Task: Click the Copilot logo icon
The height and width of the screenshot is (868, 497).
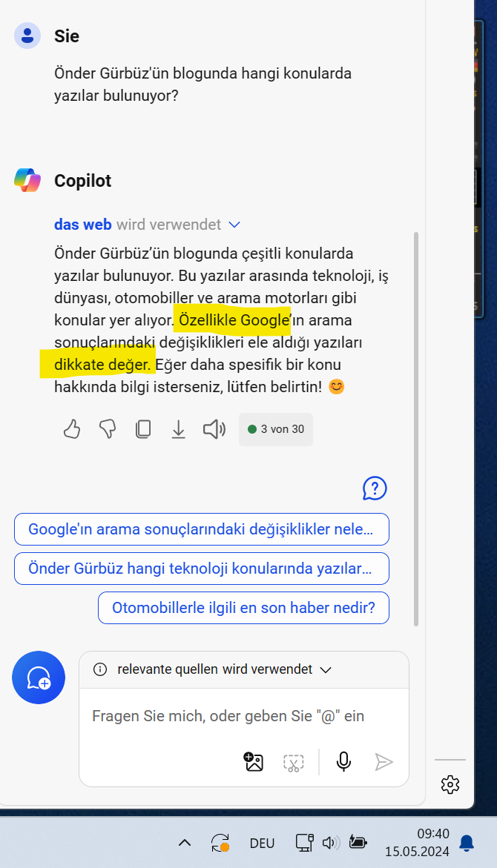Action: click(x=27, y=180)
